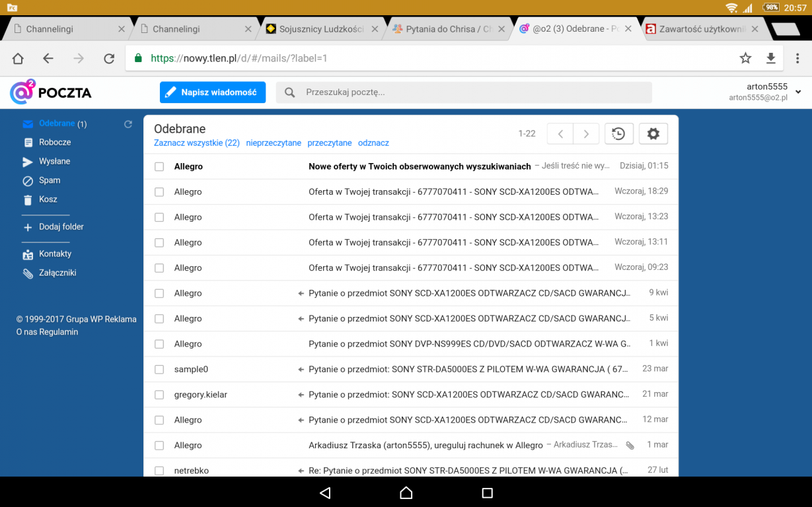Image resolution: width=812 pixels, height=507 pixels.
Task: Go to the browser home page
Action: (18, 58)
